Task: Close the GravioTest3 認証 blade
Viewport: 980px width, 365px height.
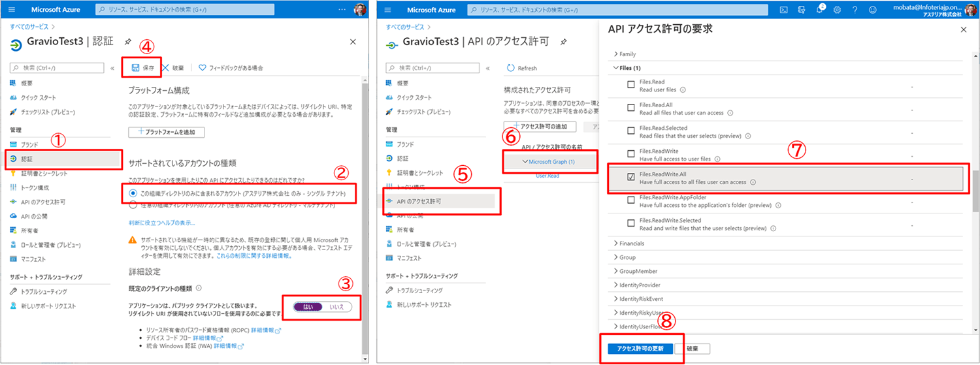Action: click(x=353, y=41)
